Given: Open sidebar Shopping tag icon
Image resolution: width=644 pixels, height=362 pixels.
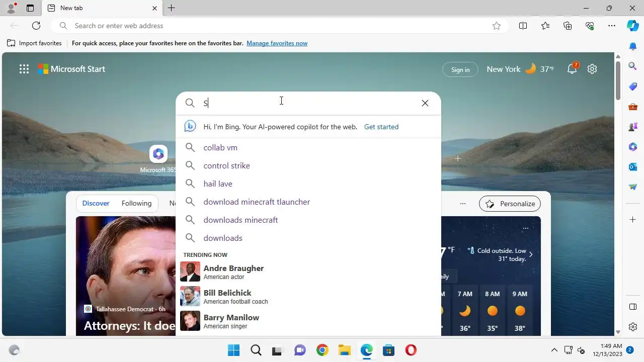Looking at the screenshot, I should [633, 86].
